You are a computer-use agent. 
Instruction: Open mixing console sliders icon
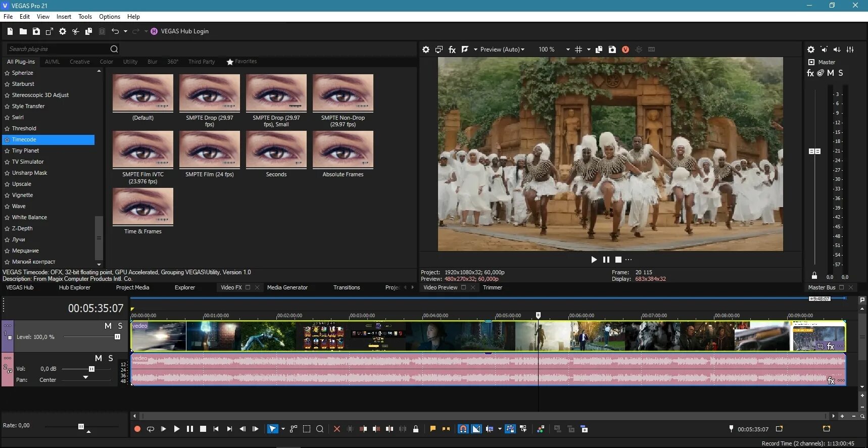[850, 49]
